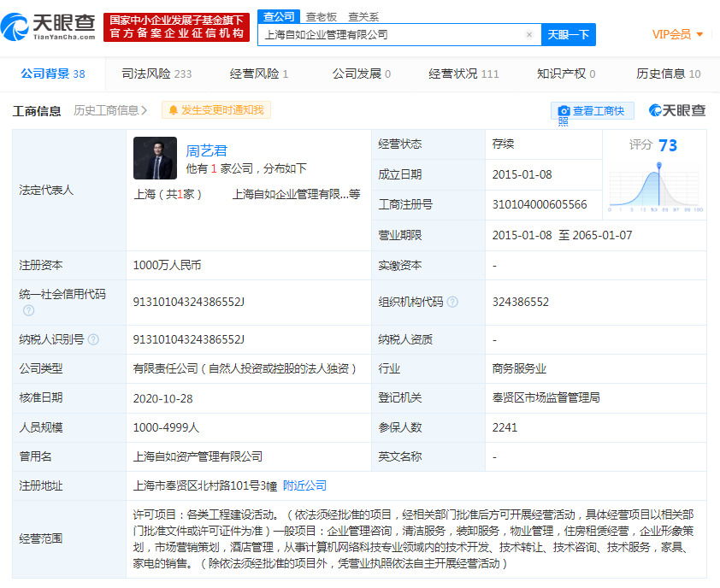The image size is (720, 588).
Task: Click the 成立日期 value 2015-01-08
Action: click(x=522, y=174)
